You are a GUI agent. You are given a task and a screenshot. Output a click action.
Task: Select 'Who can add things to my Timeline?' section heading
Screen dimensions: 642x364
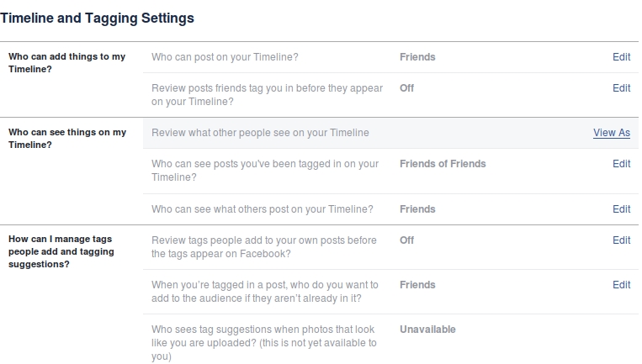pos(67,63)
